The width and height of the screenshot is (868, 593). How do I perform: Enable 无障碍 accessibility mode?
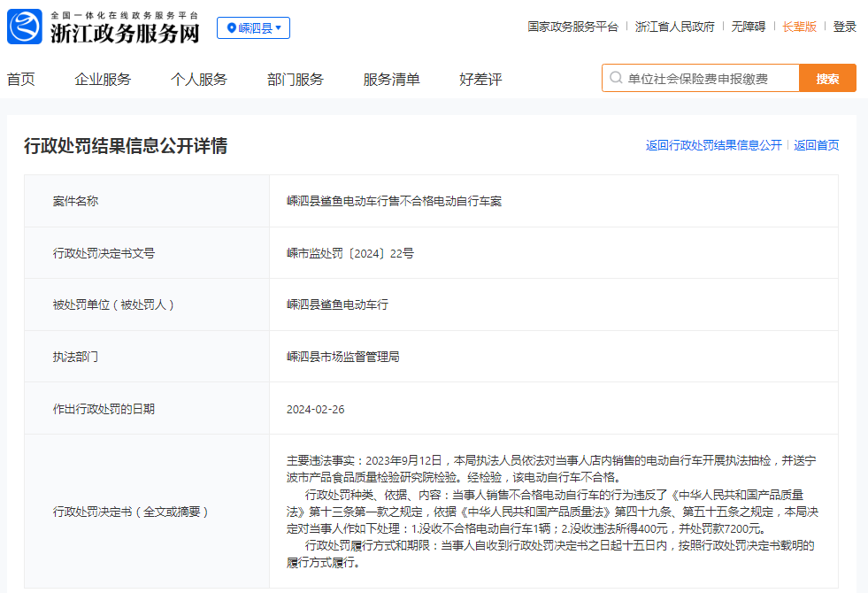pos(748,27)
